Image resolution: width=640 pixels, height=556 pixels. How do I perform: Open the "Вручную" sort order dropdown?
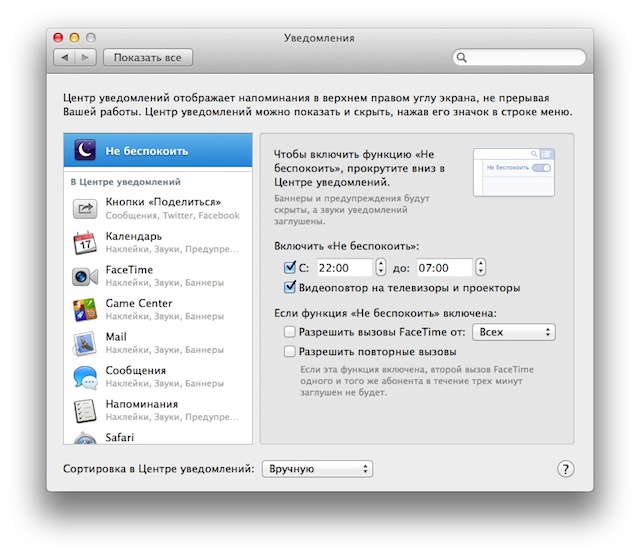coord(317,469)
